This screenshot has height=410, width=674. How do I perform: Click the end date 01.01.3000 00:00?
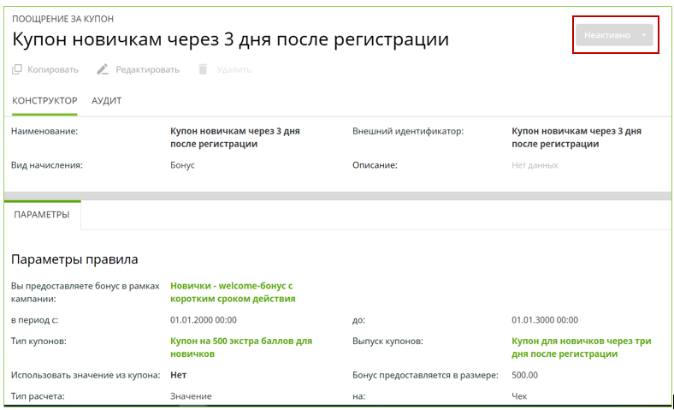pos(544,320)
